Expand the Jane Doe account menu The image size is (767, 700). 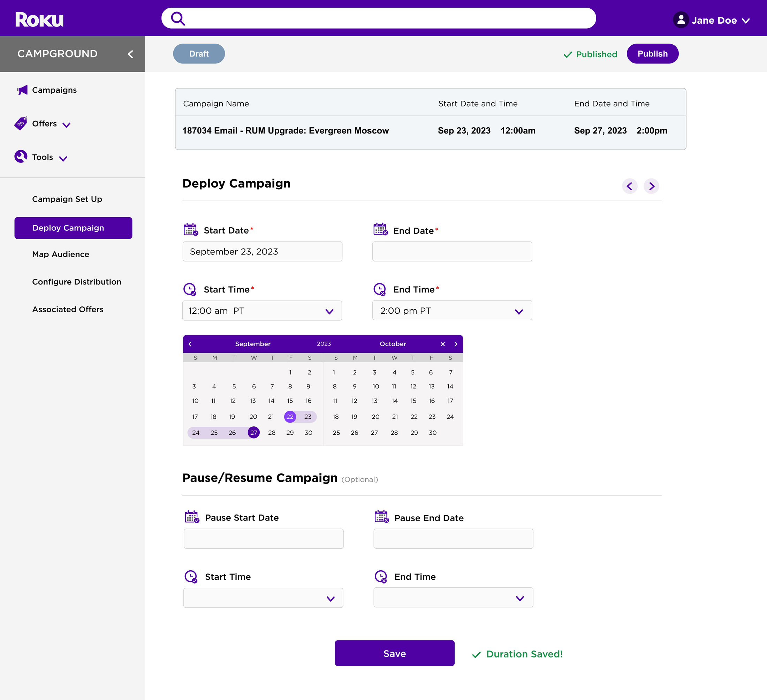click(746, 21)
